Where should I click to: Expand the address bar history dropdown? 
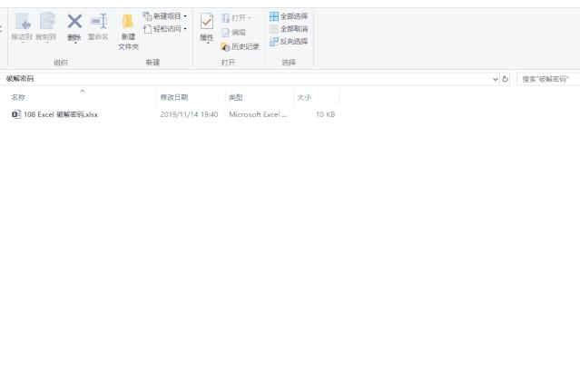[496, 79]
